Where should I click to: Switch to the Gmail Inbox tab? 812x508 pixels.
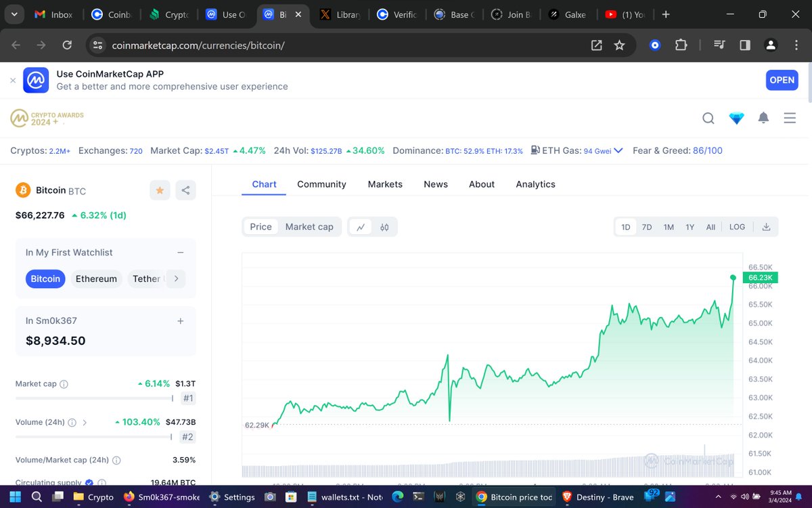click(53, 14)
